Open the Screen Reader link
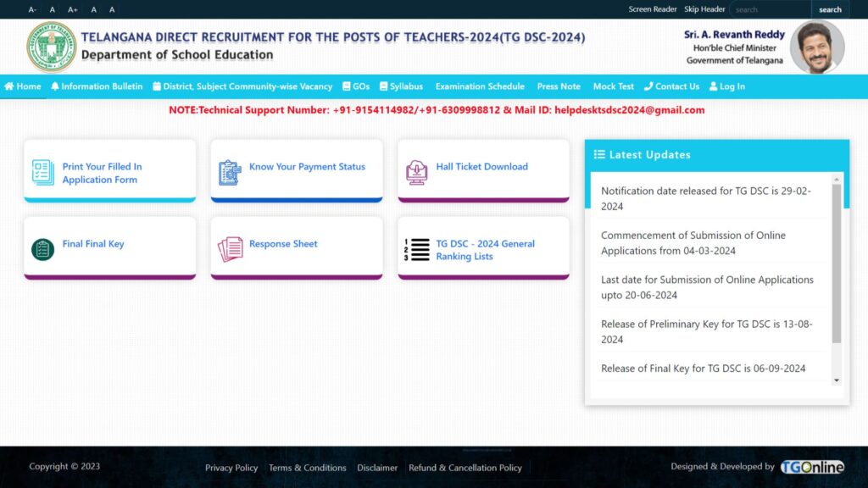868x488 pixels. [x=652, y=9]
